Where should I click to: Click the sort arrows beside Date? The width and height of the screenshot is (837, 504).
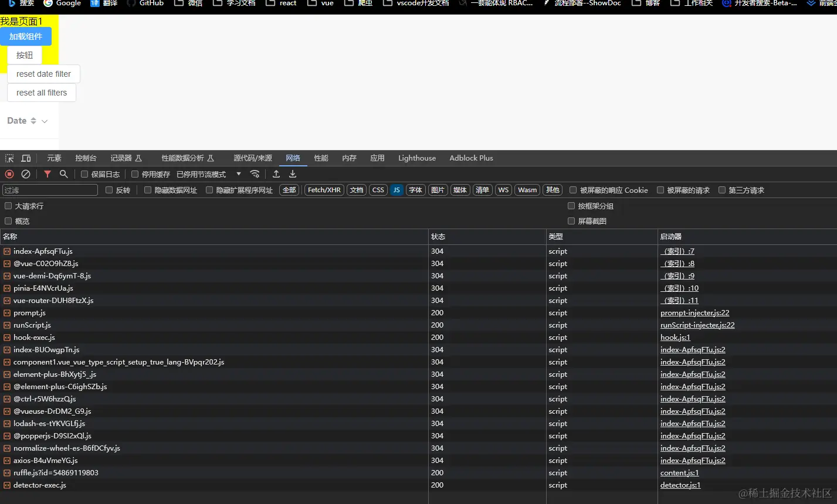(33, 121)
